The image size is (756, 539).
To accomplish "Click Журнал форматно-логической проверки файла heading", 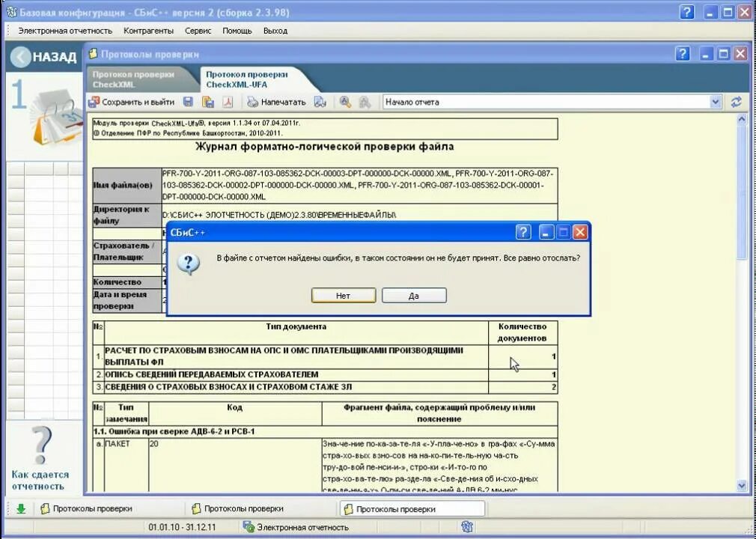I will tap(325, 147).
